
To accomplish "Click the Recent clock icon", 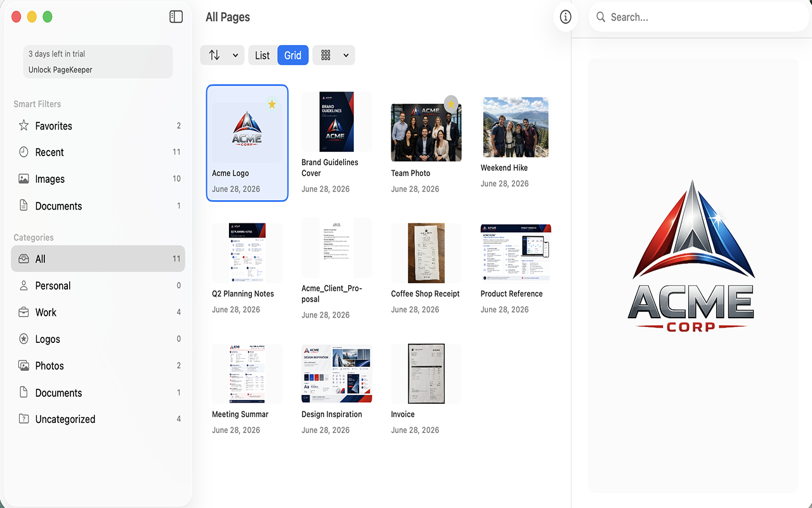I will (x=23, y=152).
